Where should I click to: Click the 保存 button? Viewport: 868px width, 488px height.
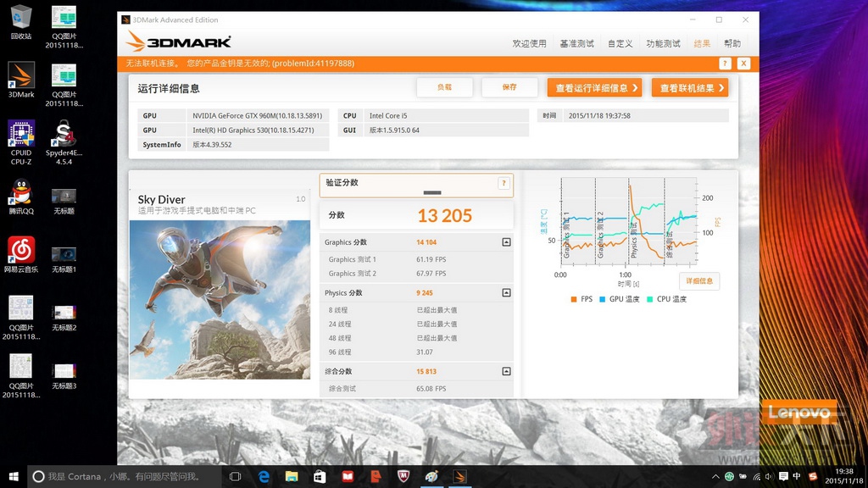509,87
